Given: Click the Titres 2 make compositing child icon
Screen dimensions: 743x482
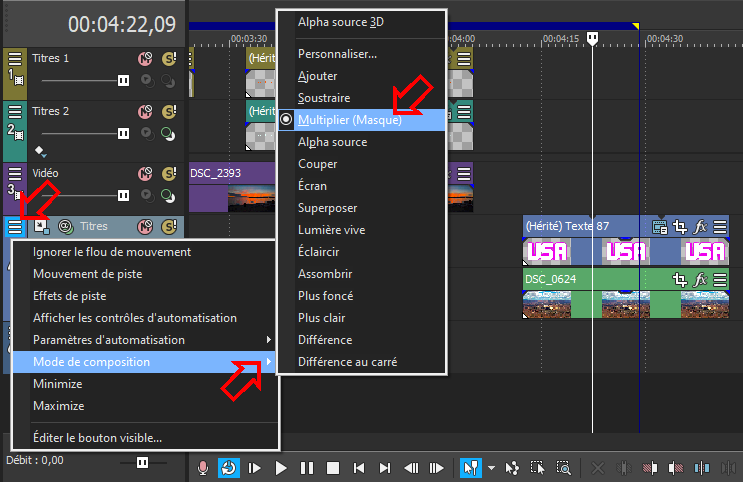Looking at the screenshot, I should pyautogui.click(x=147, y=134).
